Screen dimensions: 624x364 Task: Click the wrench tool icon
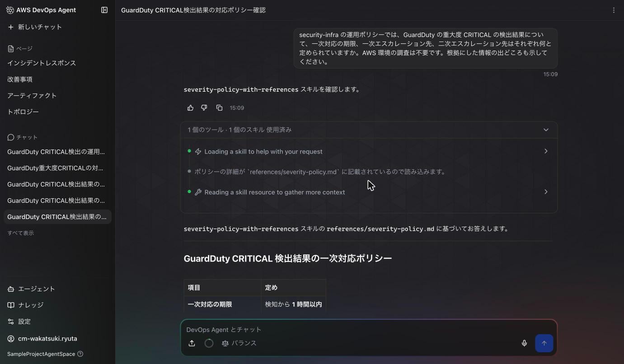[198, 192]
